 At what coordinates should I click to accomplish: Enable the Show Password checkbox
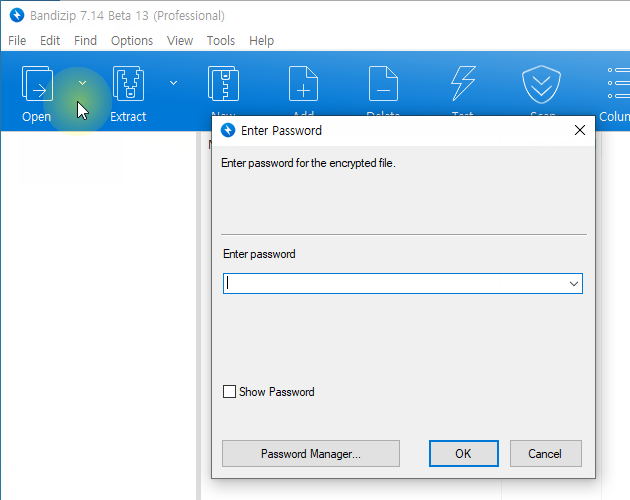(x=230, y=392)
